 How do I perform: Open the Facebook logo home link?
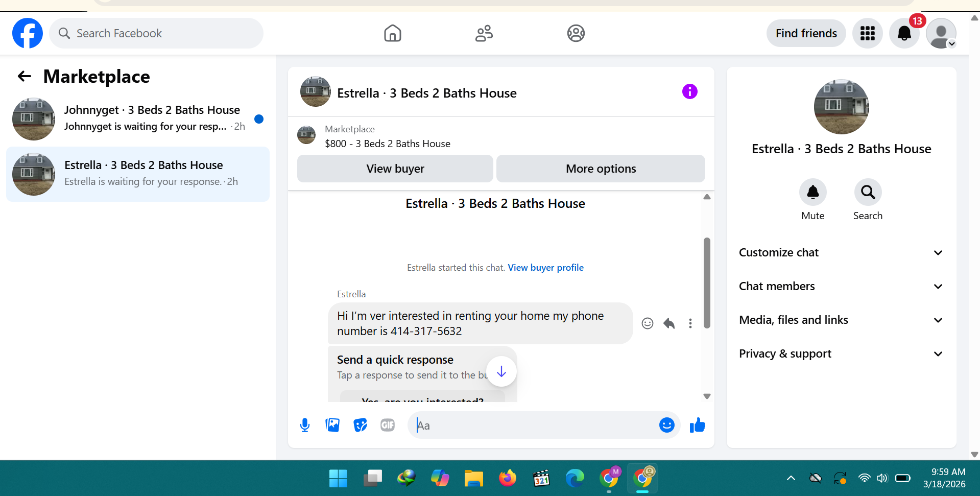coord(28,33)
